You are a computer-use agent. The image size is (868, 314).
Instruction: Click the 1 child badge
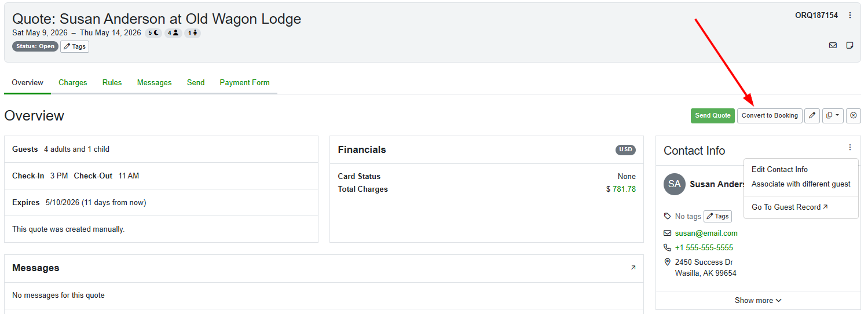click(x=192, y=33)
